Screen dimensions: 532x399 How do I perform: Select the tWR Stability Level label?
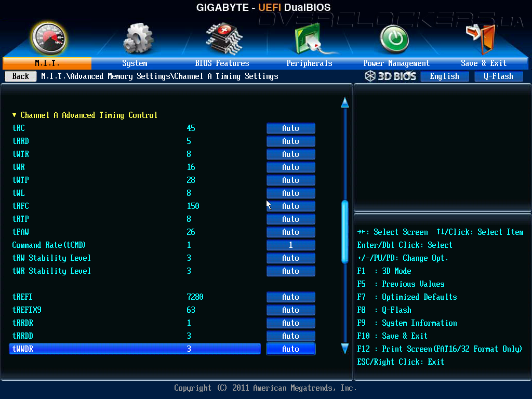pos(51,271)
